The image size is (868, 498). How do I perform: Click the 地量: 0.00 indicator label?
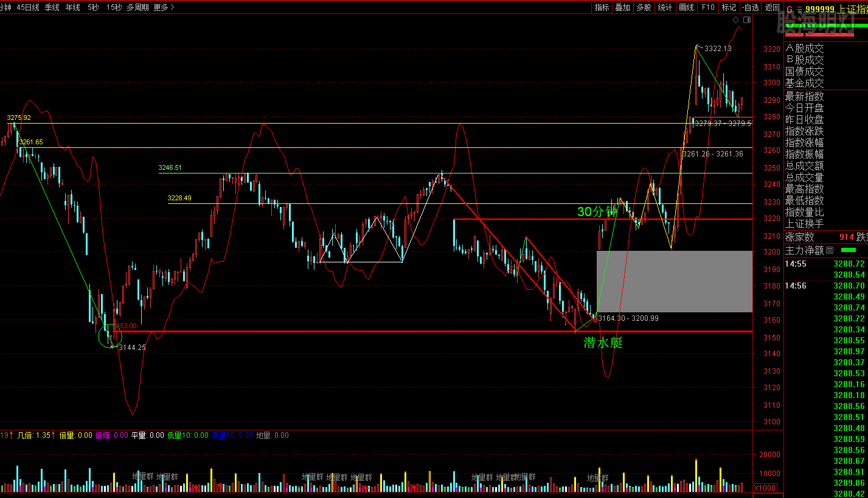[273, 435]
